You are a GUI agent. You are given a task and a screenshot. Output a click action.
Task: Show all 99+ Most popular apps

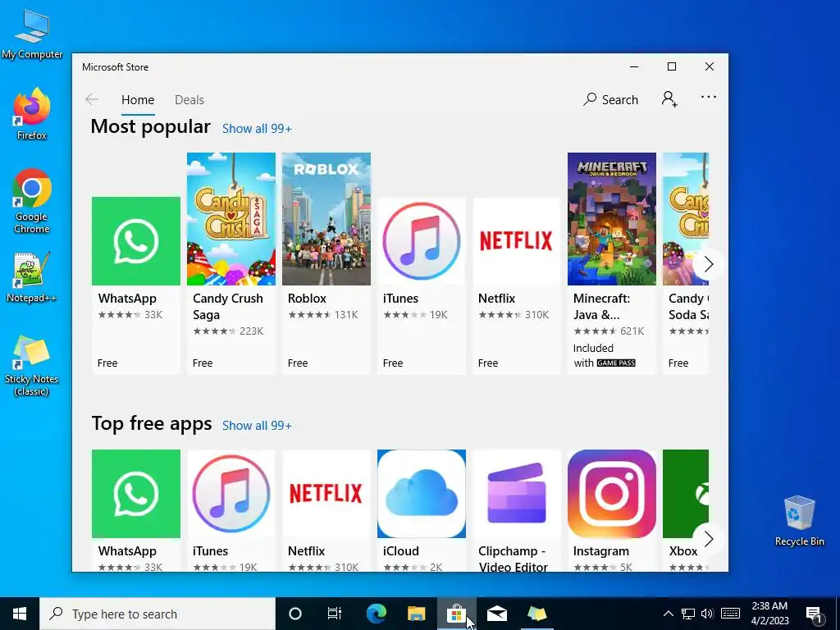pos(257,129)
